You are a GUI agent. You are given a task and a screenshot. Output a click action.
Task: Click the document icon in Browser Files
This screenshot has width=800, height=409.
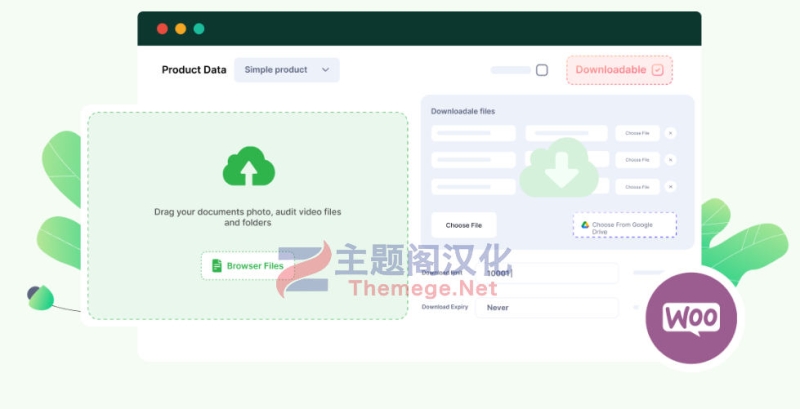click(217, 266)
